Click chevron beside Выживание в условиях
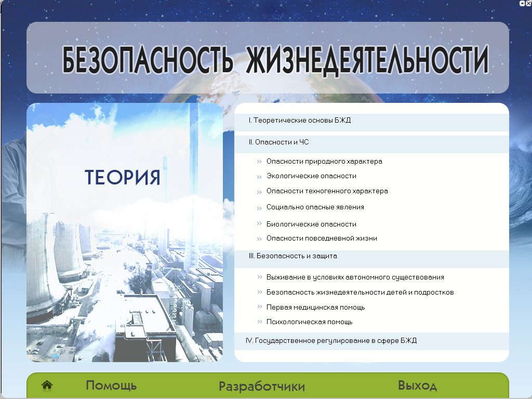Image resolution: width=532 pixels, height=399 pixels. click(x=260, y=277)
